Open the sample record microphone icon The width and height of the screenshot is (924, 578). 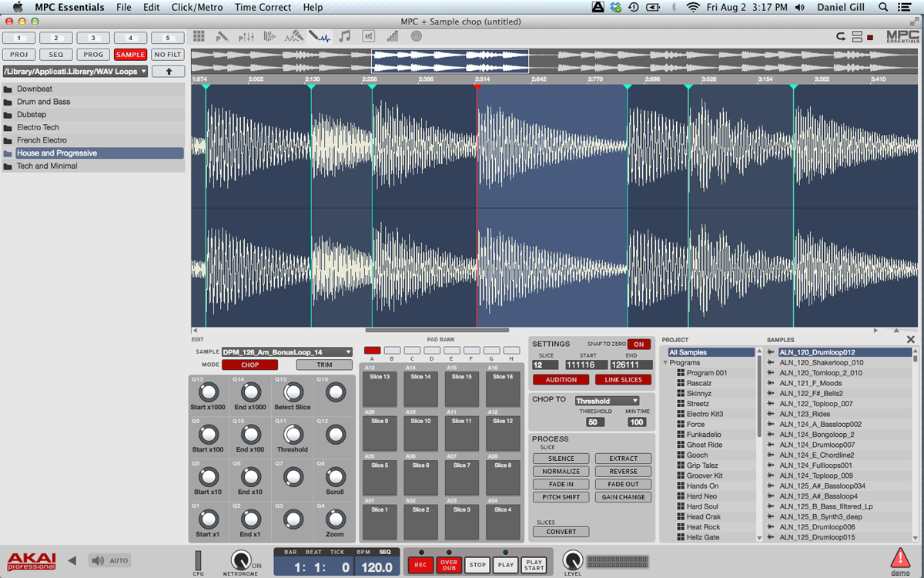click(294, 36)
